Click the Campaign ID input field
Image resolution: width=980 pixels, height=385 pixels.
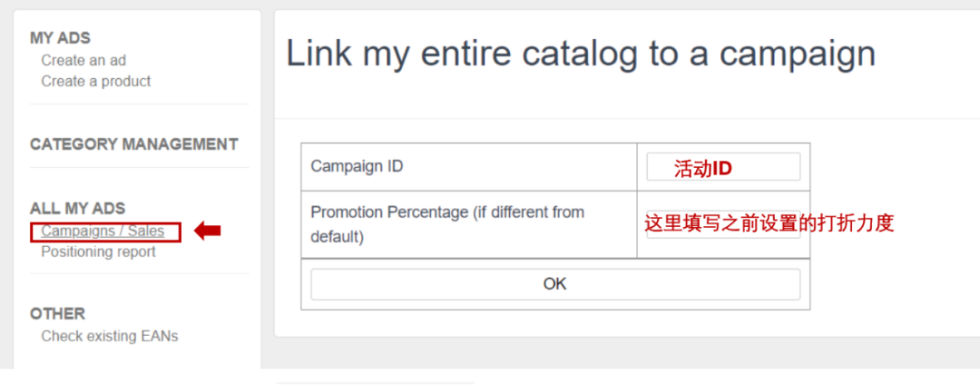pos(723,167)
